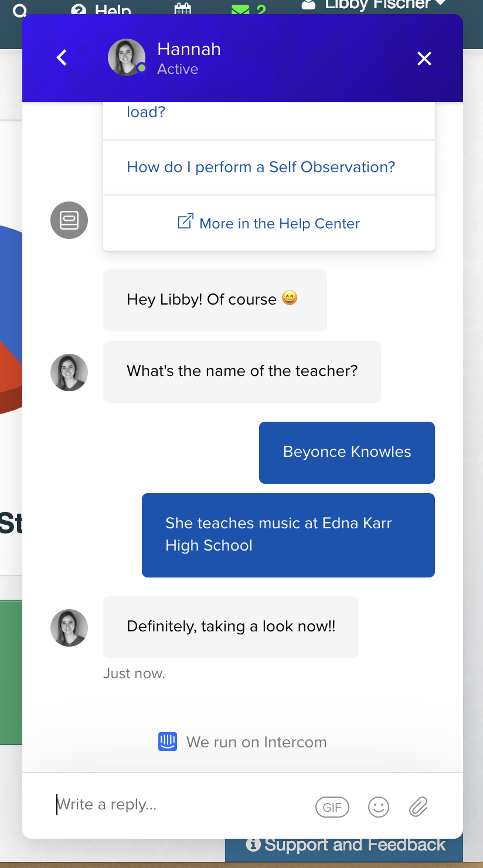This screenshot has height=868, width=483.
Task: Select the 'What's the name of the teacher?' message
Action: 242,372
